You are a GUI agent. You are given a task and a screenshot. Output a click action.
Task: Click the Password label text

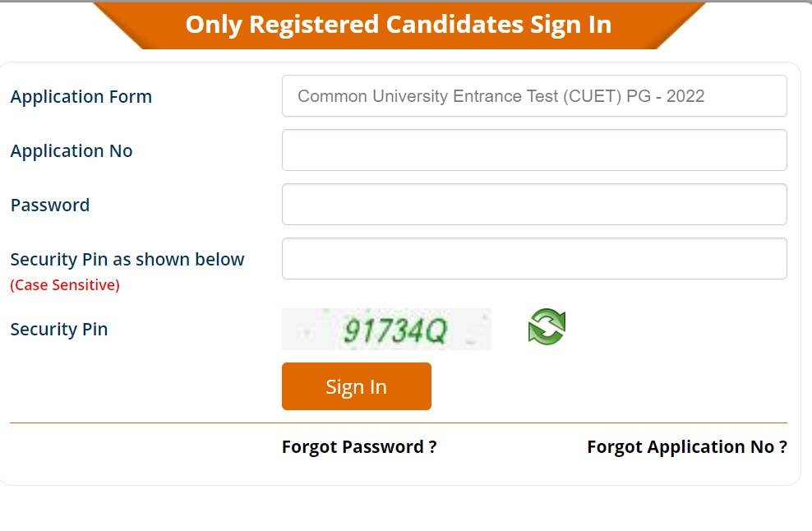[50, 205]
